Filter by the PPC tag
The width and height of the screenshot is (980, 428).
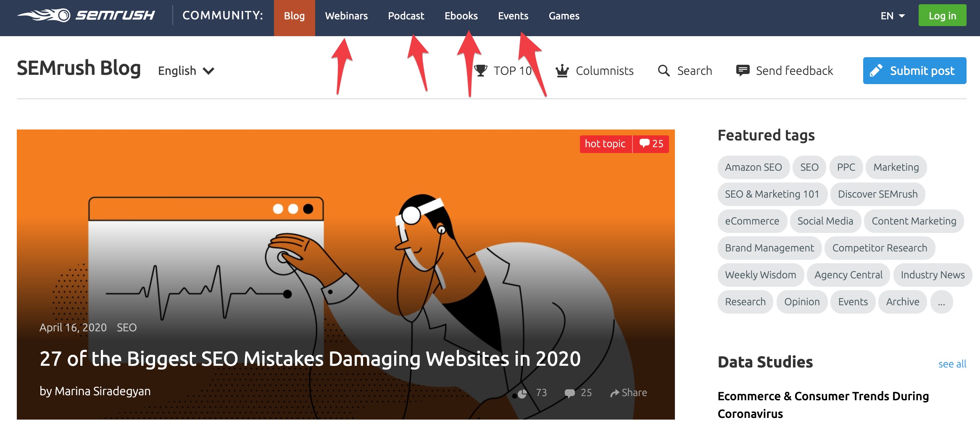[846, 167]
